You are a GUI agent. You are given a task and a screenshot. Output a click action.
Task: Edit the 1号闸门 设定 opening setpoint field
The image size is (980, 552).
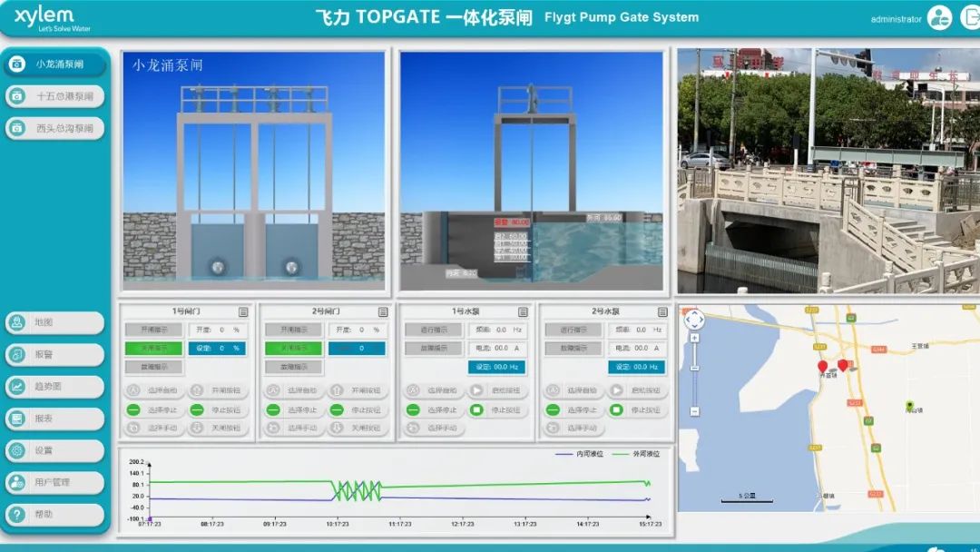click(x=217, y=349)
